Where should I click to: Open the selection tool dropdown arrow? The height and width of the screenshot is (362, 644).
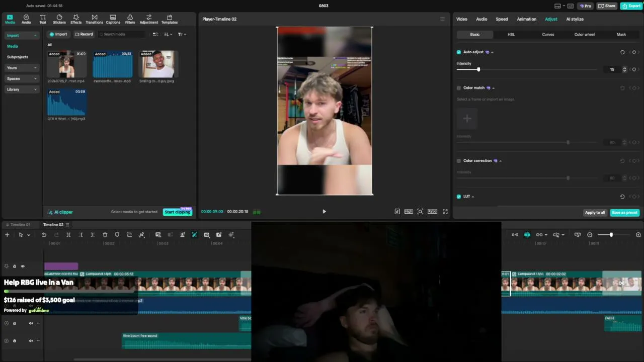(x=28, y=235)
